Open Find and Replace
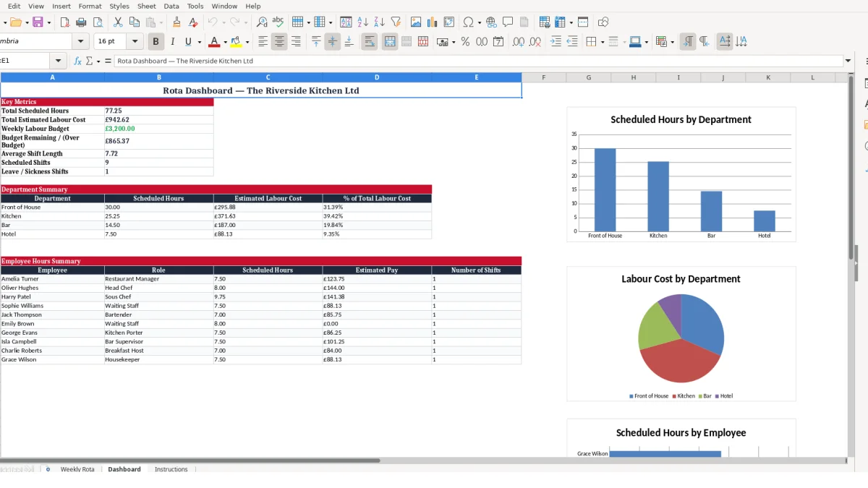868x488 pixels. pyautogui.click(x=262, y=22)
